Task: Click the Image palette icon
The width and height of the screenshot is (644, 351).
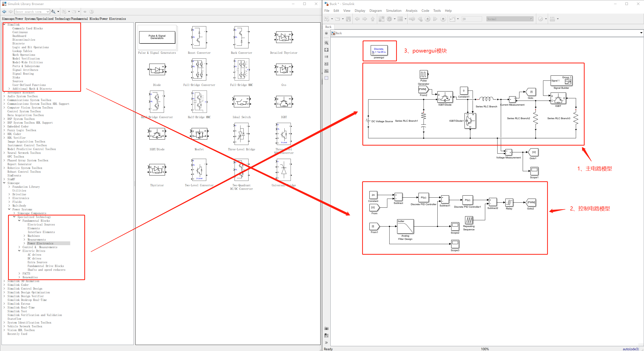Action: (326, 71)
